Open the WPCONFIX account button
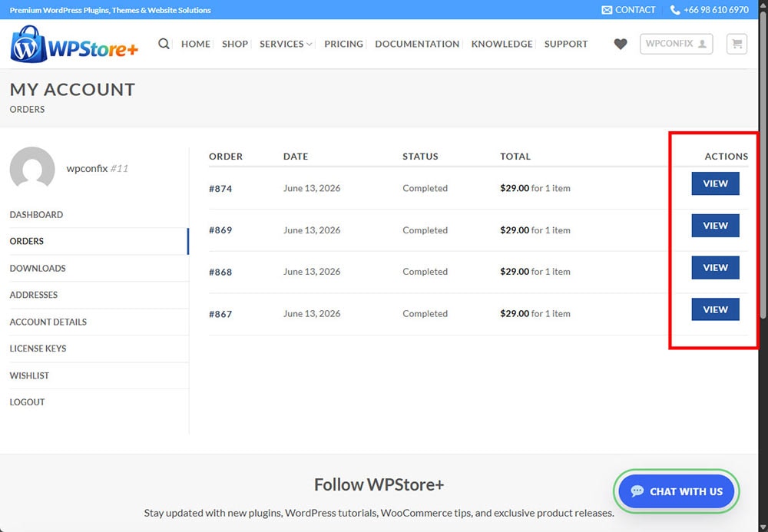This screenshot has height=532, width=768. (x=676, y=44)
